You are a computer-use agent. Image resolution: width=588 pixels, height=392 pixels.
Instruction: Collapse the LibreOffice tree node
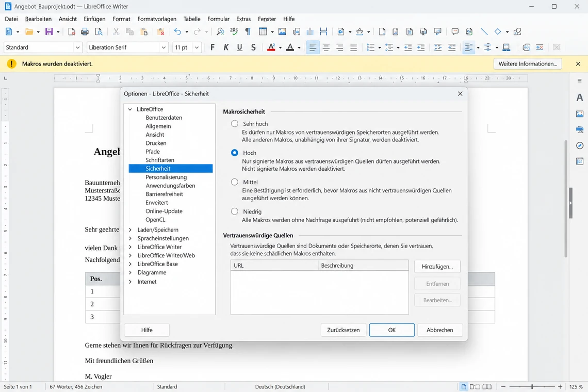tap(130, 109)
